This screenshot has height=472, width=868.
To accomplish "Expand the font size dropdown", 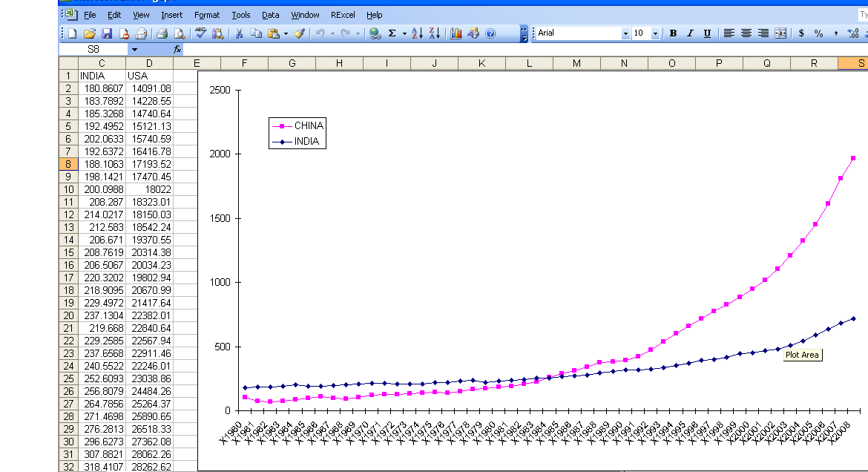I will point(655,33).
